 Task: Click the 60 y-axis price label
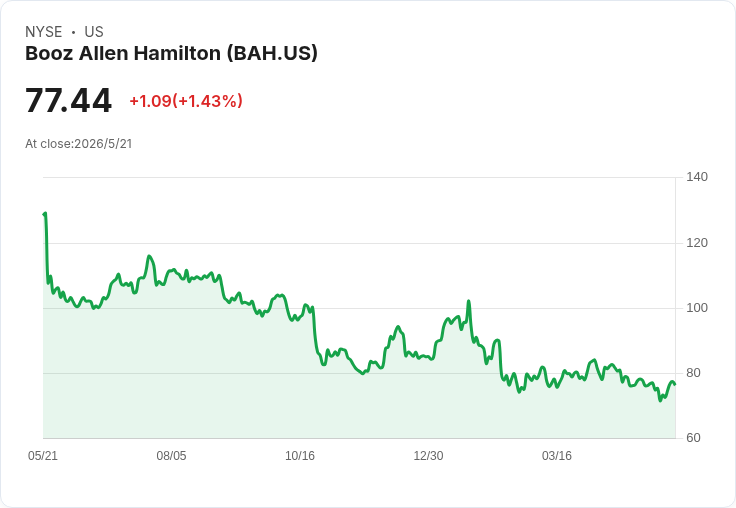click(693, 438)
